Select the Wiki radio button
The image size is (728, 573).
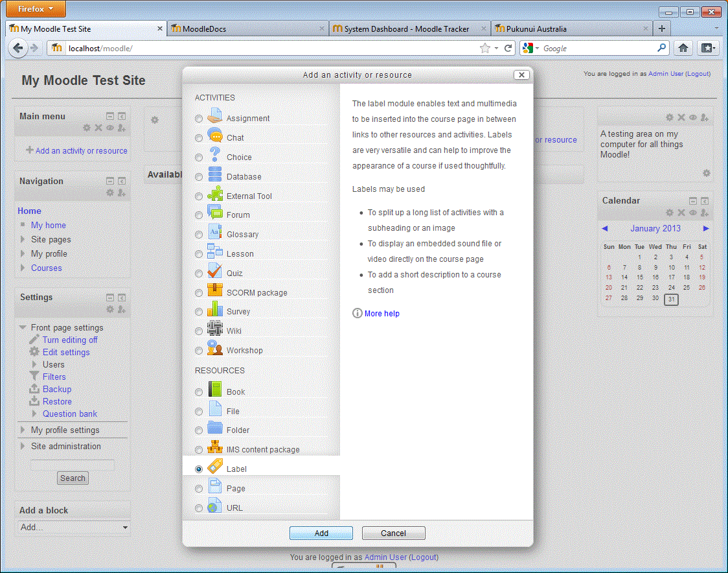pyautogui.click(x=199, y=331)
